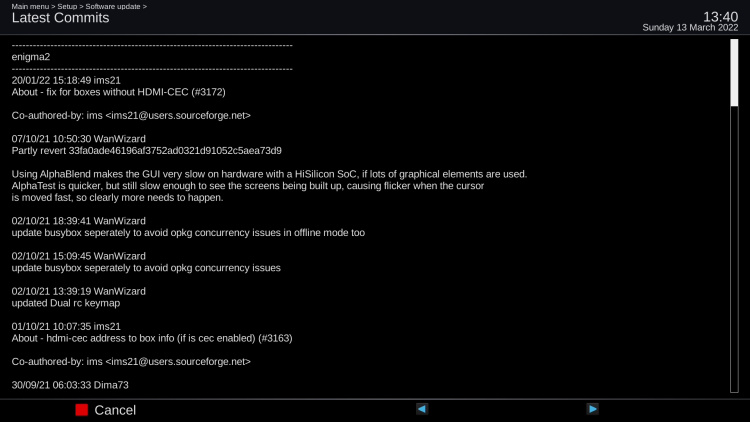Click commit header '02/10/21 18:39:41 WanWizard'
Image resolution: width=750 pixels, height=422 pixels.
coord(78,221)
